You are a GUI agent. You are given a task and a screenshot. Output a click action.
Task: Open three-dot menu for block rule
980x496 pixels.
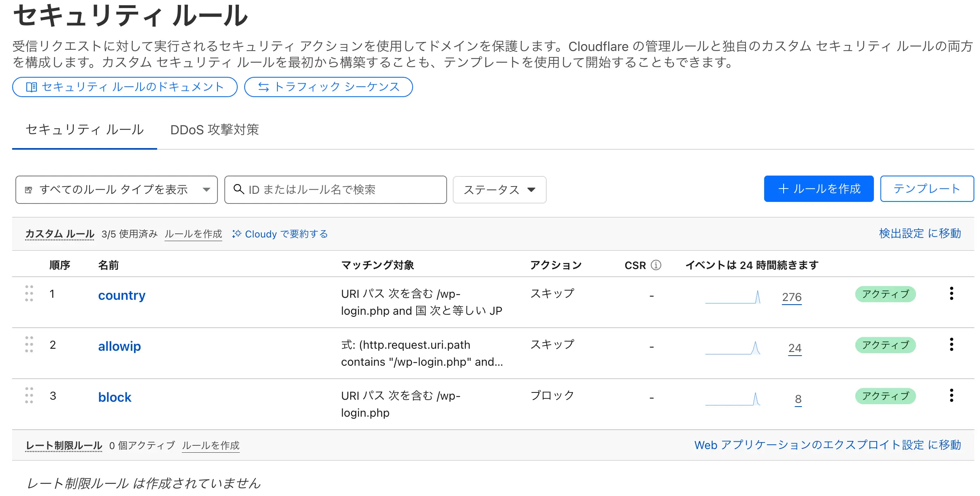coord(951,396)
